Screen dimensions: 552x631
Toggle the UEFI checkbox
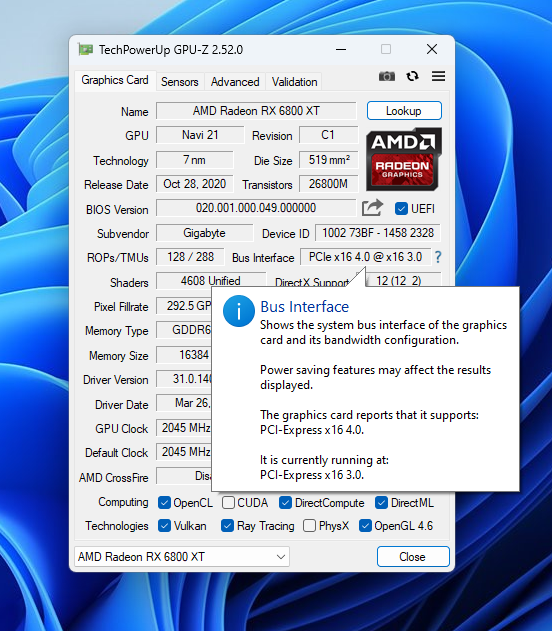tap(401, 208)
